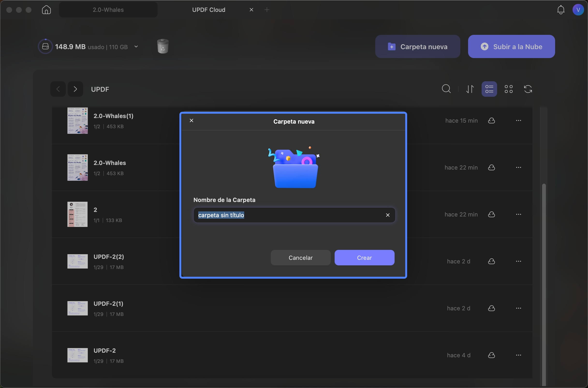
Task: Open sort order options
Action: [x=470, y=89]
